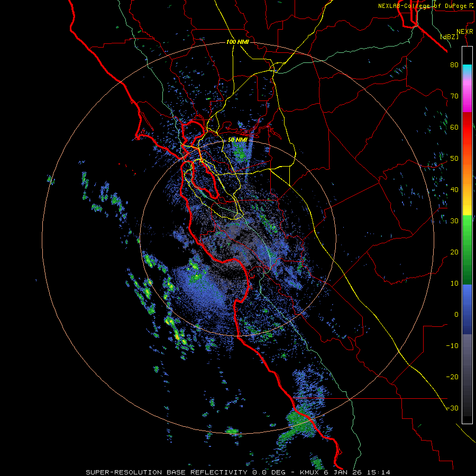Screen dimensions: 476x476
Task: Click the KMUX station identifier in caption
Action: click(309, 472)
